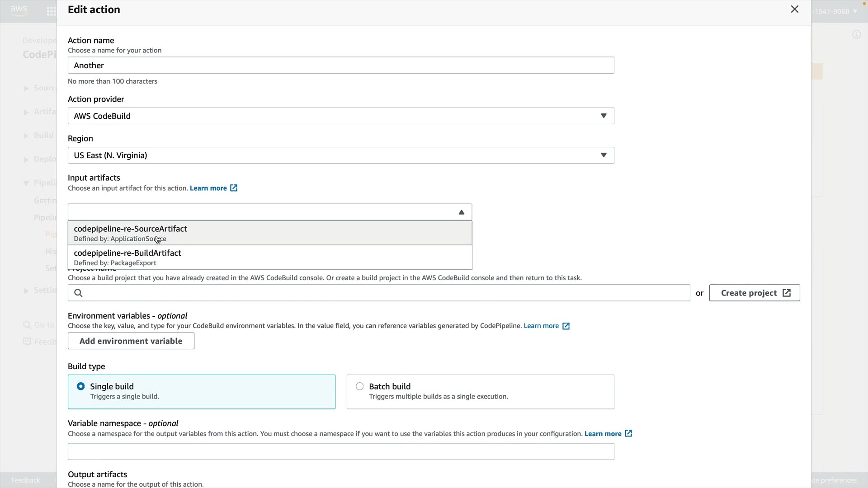Viewport: 868px width, 488px height.
Task: Click external link icon on Create project button
Action: coord(787,293)
